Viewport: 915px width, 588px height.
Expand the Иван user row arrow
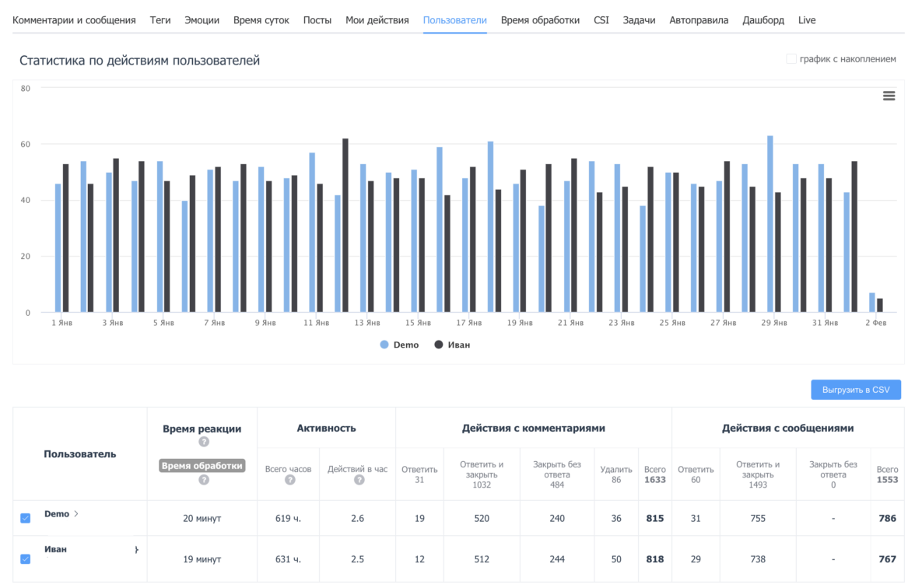tap(137, 550)
